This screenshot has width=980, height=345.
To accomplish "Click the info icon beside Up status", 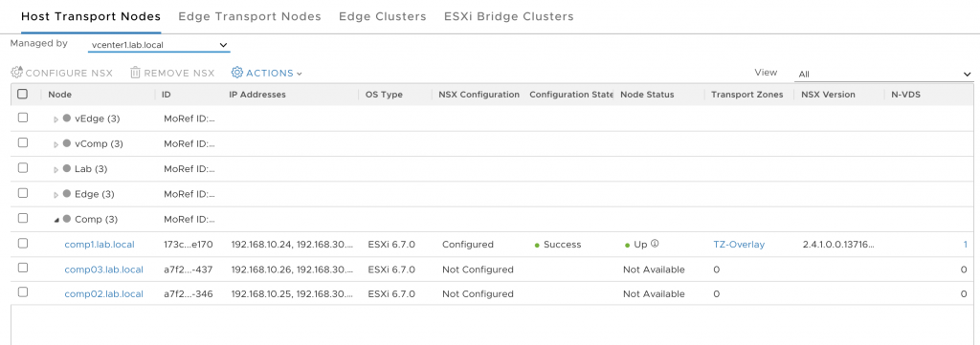I will pyautogui.click(x=655, y=244).
